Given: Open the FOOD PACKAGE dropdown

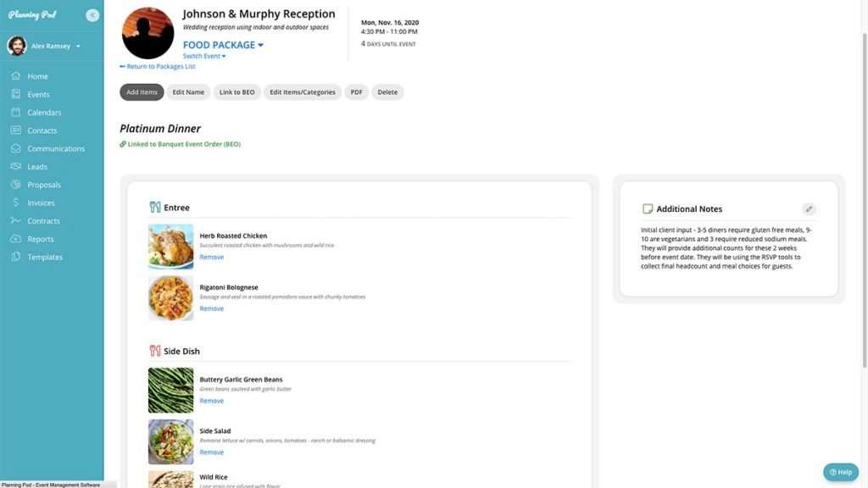Looking at the screenshot, I should pos(223,45).
